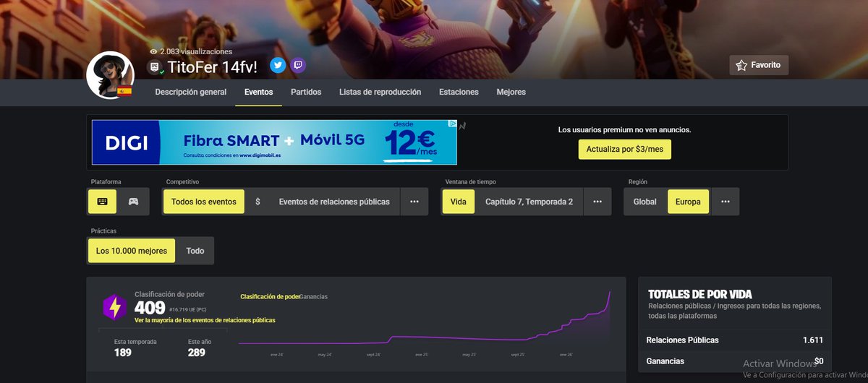Select the Global region
The width and height of the screenshot is (868, 383).
point(645,202)
